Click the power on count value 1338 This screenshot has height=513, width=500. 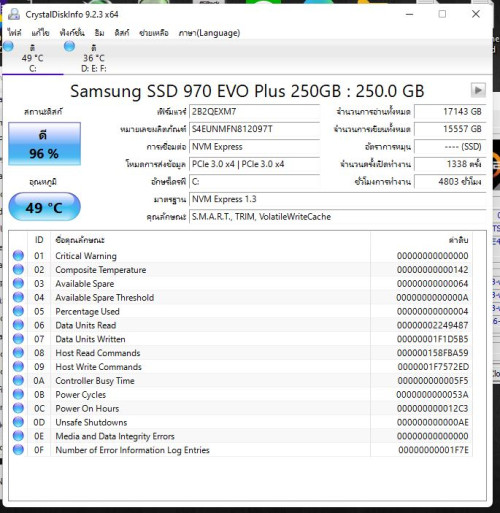point(450,164)
